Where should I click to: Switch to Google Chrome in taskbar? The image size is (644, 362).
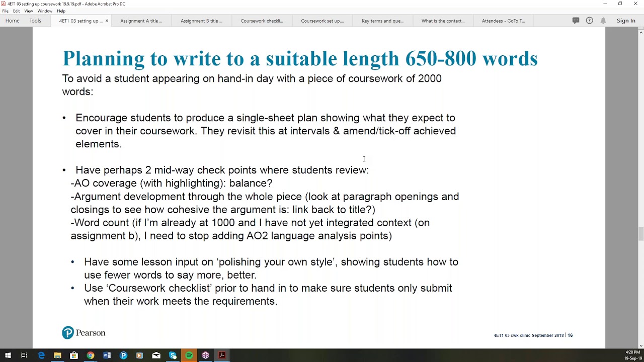click(90, 355)
